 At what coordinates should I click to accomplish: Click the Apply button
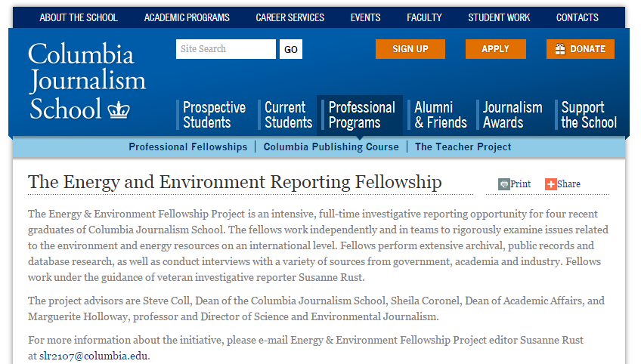click(x=495, y=49)
